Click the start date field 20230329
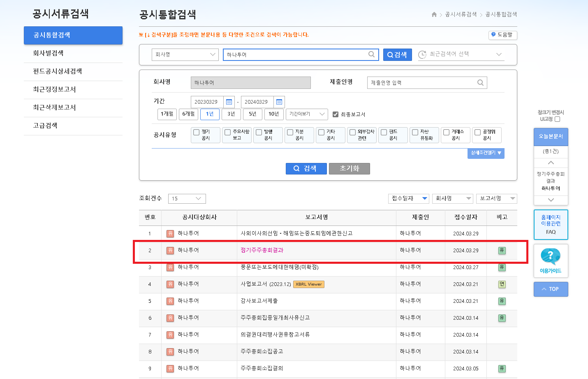Viewport: 588px width, 379px height. tap(207, 102)
